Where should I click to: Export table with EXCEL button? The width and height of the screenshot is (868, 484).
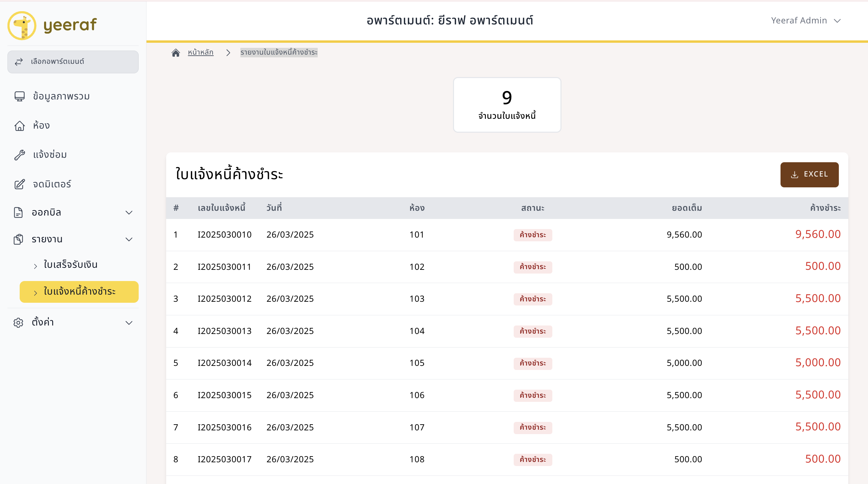(x=809, y=174)
